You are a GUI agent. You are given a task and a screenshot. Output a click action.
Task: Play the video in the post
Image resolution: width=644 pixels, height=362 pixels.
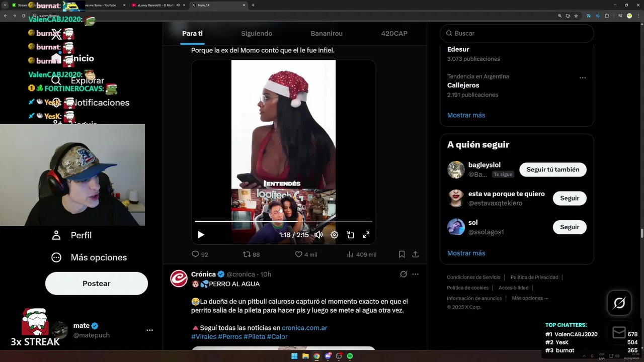pyautogui.click(x=201, y=235)
